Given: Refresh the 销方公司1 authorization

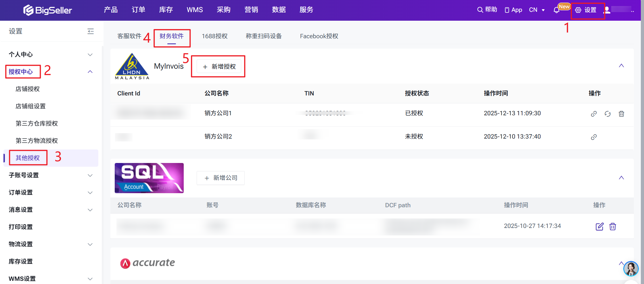Looking at the screenshot, I should pyautogui.click(x=607, y=114).
